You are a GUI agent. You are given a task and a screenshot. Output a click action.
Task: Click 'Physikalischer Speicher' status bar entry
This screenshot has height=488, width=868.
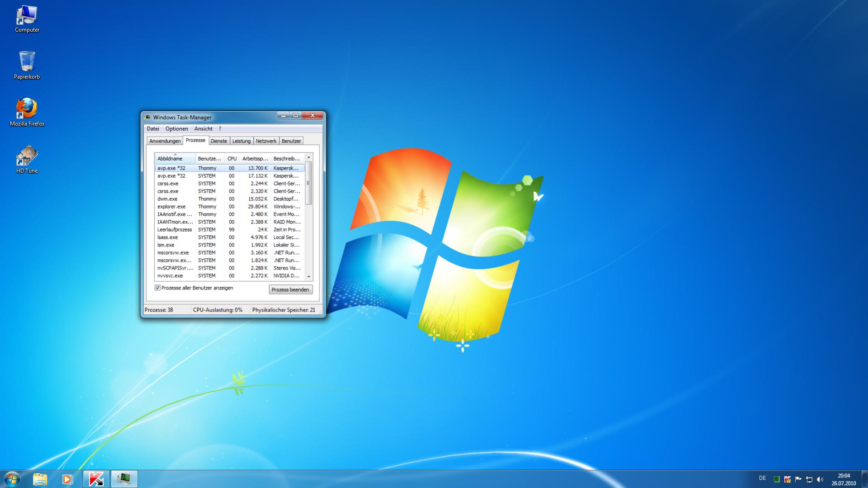(x=284, y=310)
